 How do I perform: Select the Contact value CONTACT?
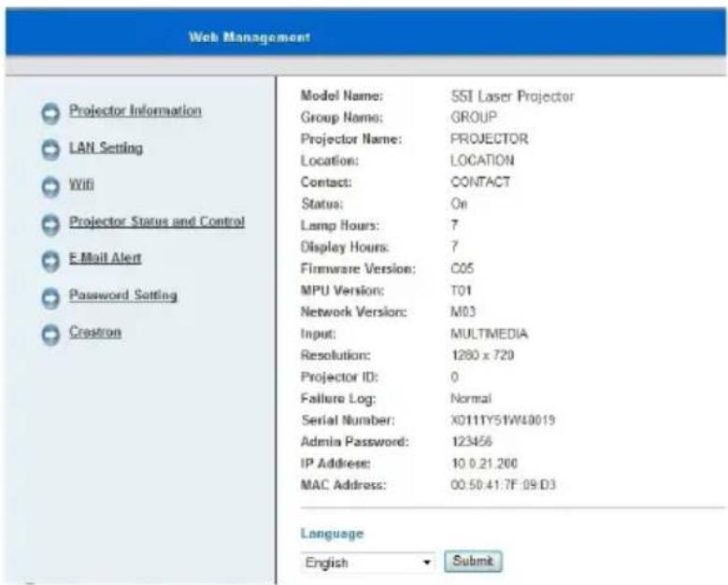[x=480, y=182]
